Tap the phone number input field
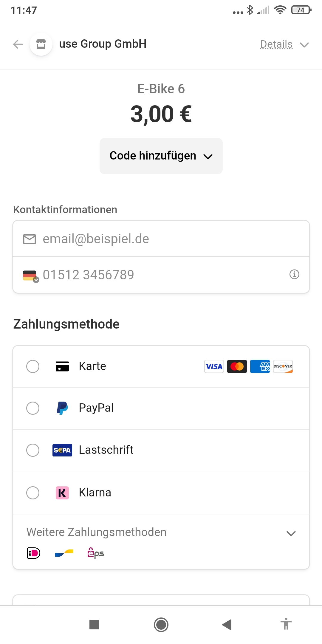The width and height of the screenshot is (322, 644). coord(161,275)
